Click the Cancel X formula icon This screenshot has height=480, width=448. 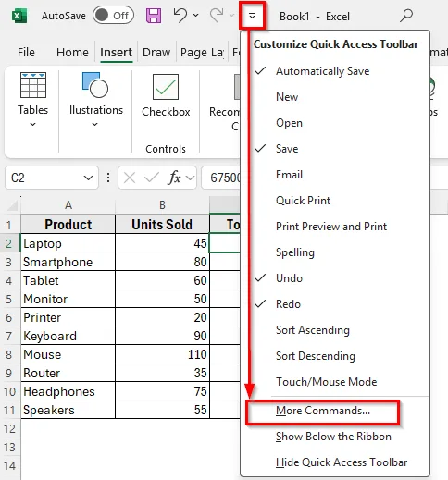(130, 178)
